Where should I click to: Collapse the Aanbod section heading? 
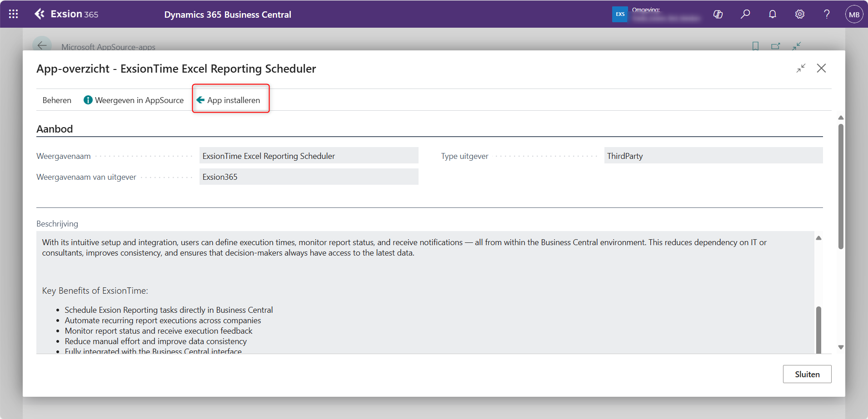(x=55, y=129)
